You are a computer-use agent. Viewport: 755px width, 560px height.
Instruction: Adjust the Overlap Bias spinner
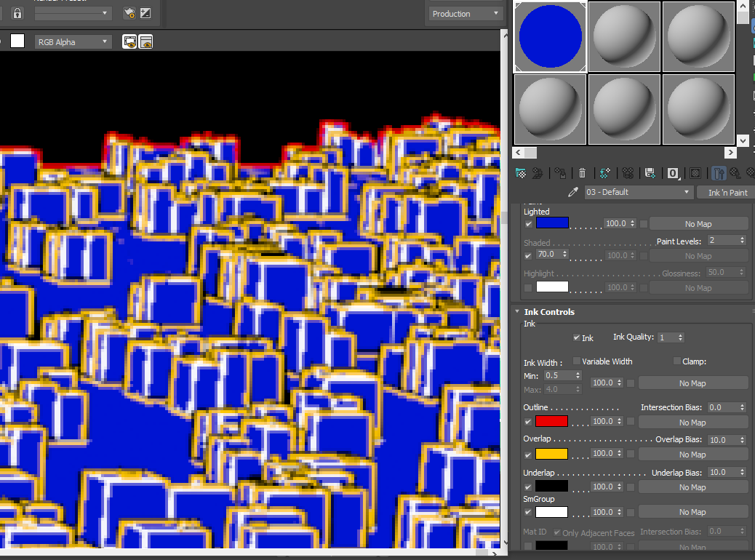click(742, 440)
